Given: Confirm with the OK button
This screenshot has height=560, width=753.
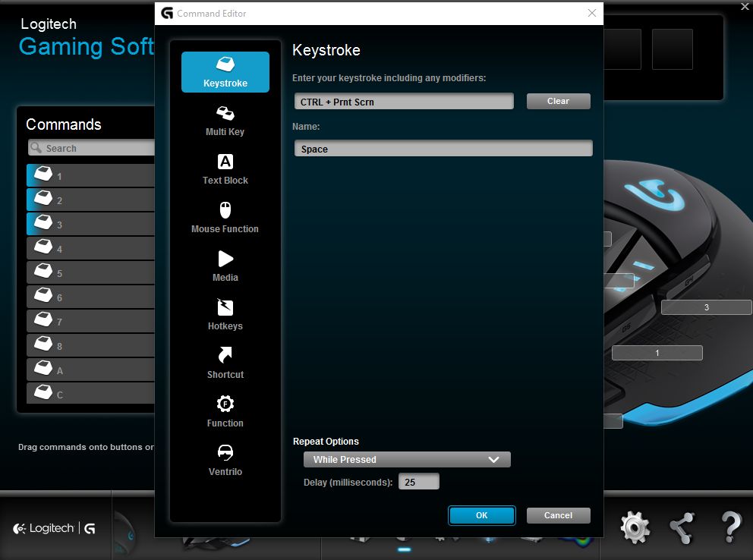Looking at the screenshot, I should tap(481, 515).
